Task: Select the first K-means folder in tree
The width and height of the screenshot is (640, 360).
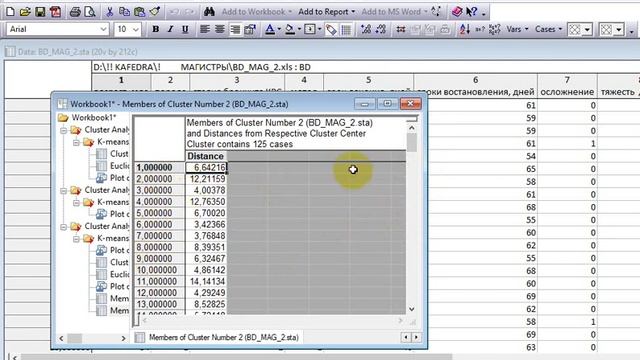Action: pos(113,142)
